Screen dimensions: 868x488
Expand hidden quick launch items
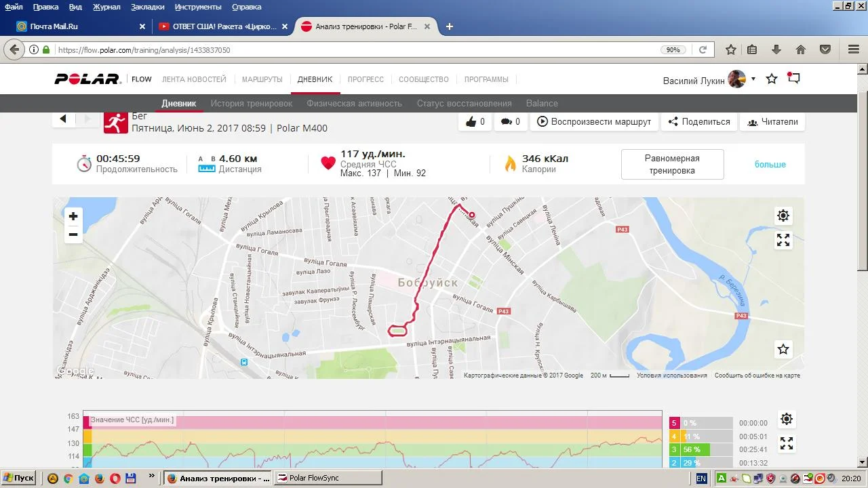(x=151, y=476)
